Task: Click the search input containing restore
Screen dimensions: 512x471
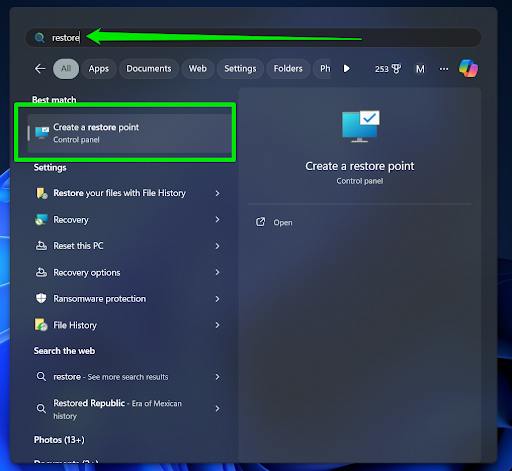Action: coord(253,38)
